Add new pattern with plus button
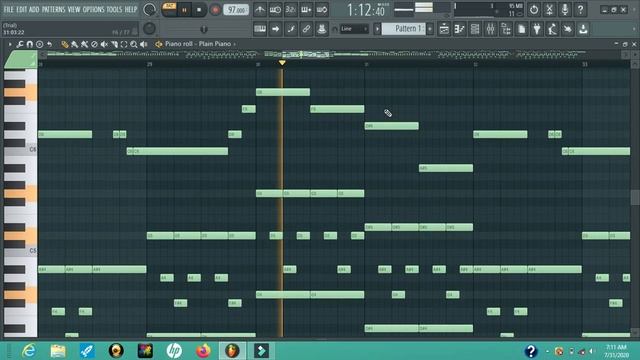 [x=430, y=29]
